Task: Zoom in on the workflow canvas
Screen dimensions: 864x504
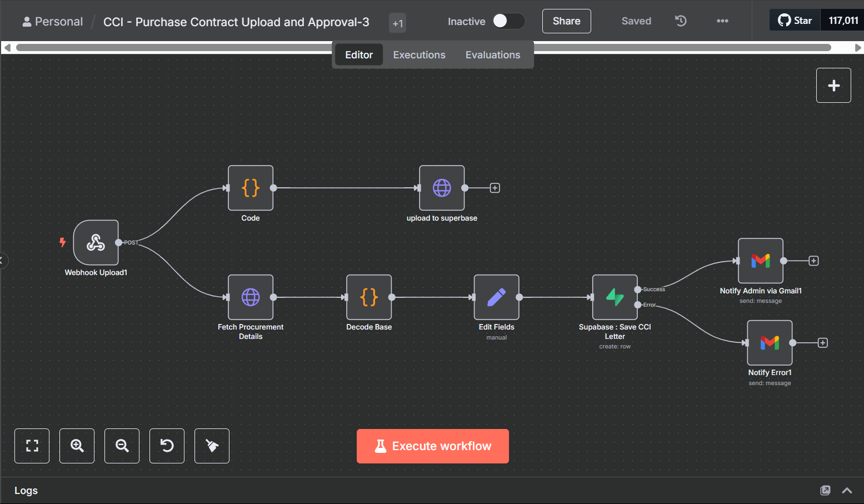Action: (x=77, y=446)
